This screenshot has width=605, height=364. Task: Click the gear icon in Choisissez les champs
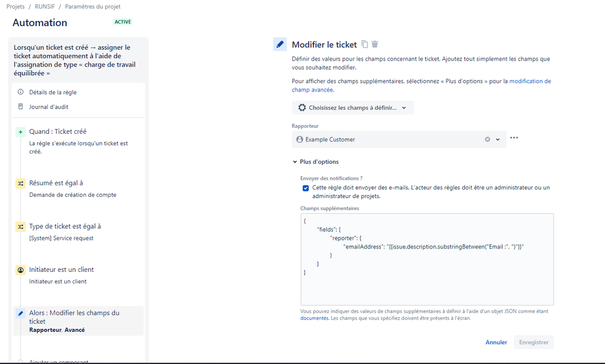click(x=302, y=108)
